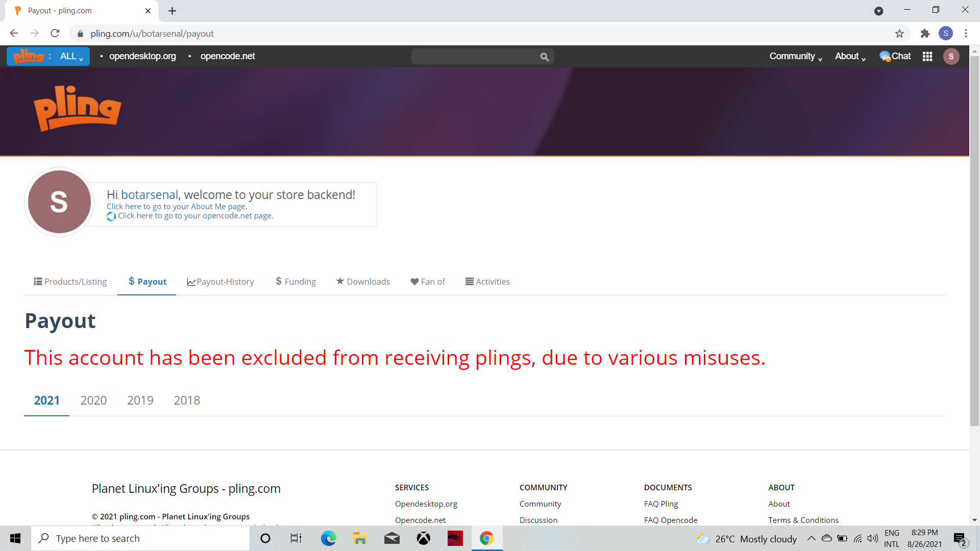This screenshot has width=980, height=551.
Task: Open Opendesktop.org footer link
Action: [x=426, y=504]
